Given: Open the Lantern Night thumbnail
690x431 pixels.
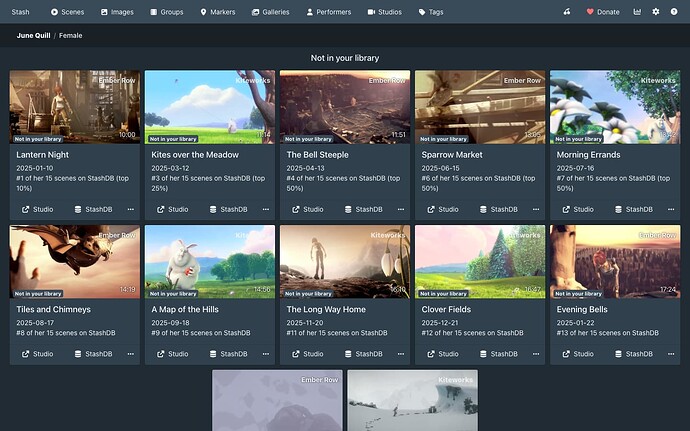Looking at the screenshot, I should coord(75,107).
